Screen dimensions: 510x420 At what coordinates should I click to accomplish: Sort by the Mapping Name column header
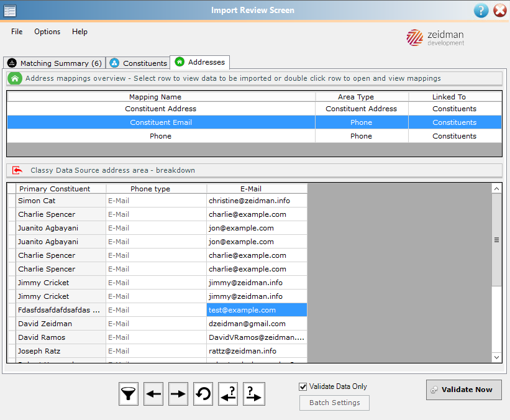tap(162, 97)
